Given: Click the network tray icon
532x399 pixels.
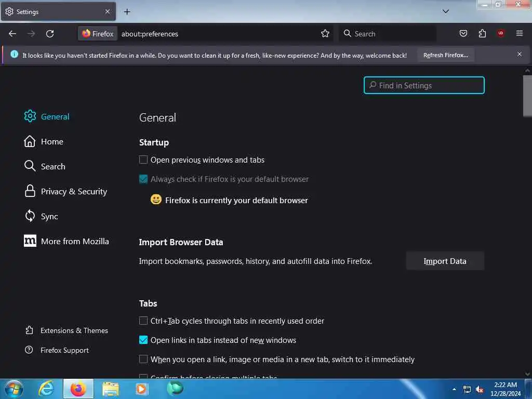Looking at the screenshot, I should (x=467, y=390).
